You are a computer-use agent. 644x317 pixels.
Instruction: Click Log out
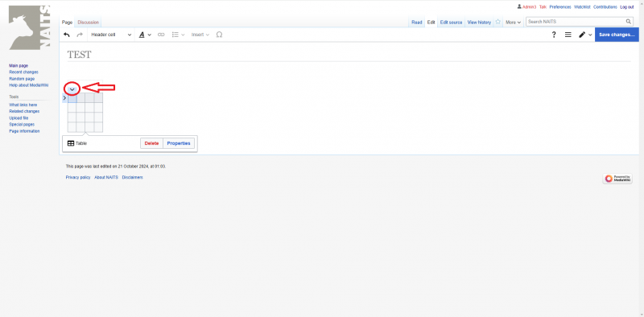pos(627,7)
